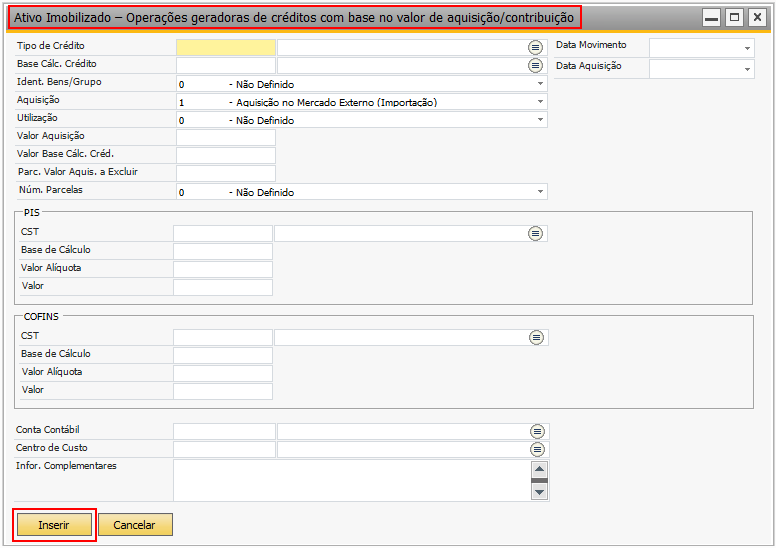Focus the PIS Valor Alíquota field

[223, 269]
